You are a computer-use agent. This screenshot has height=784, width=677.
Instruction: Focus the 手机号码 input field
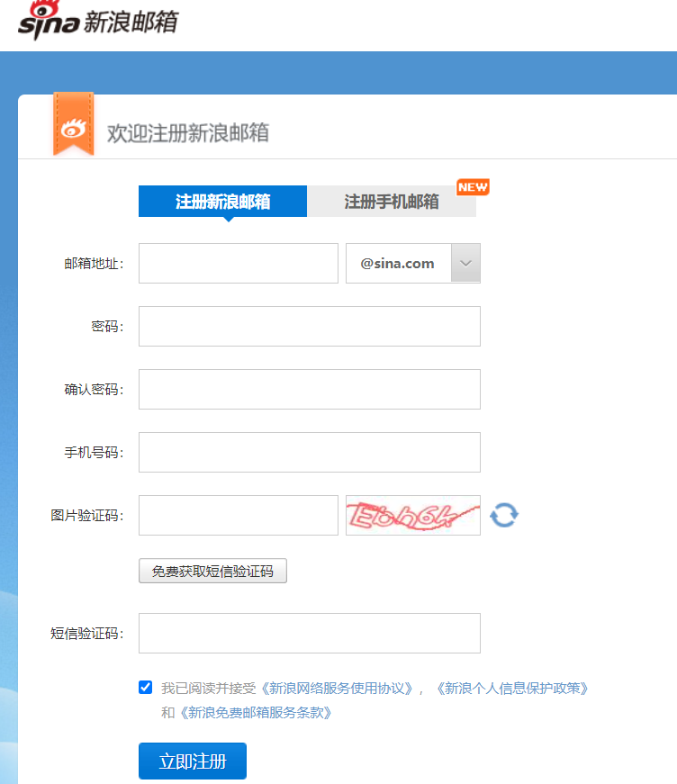coord(310,452)
